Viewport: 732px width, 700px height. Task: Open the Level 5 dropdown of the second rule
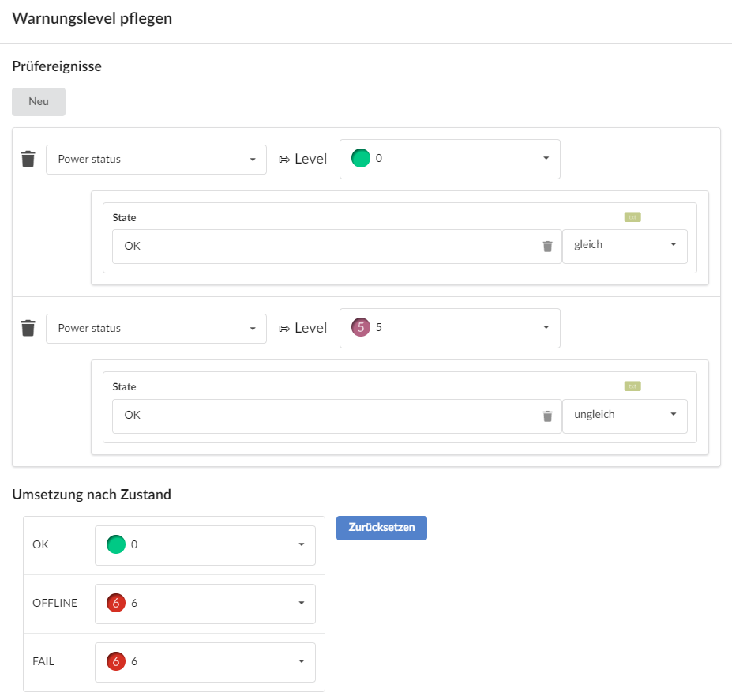coord(449,328)
